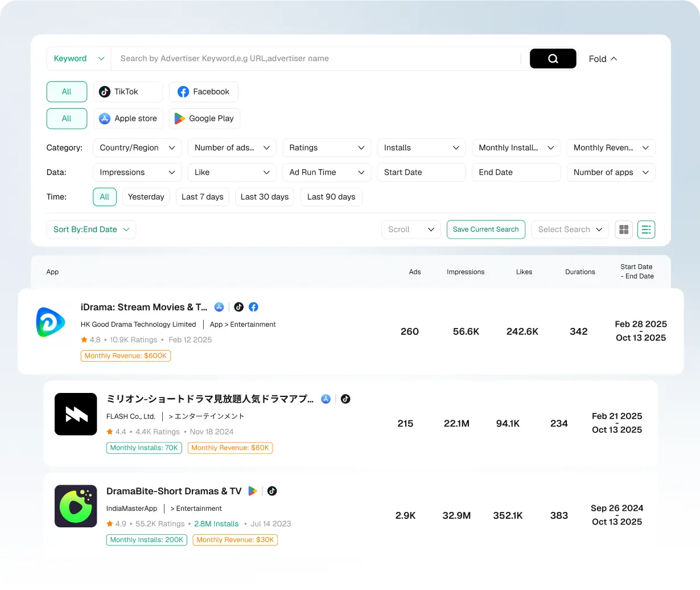The image size is (700, 590).
Task: Click Google Play icon beside DramaBite title
Action: pos(252,491)
